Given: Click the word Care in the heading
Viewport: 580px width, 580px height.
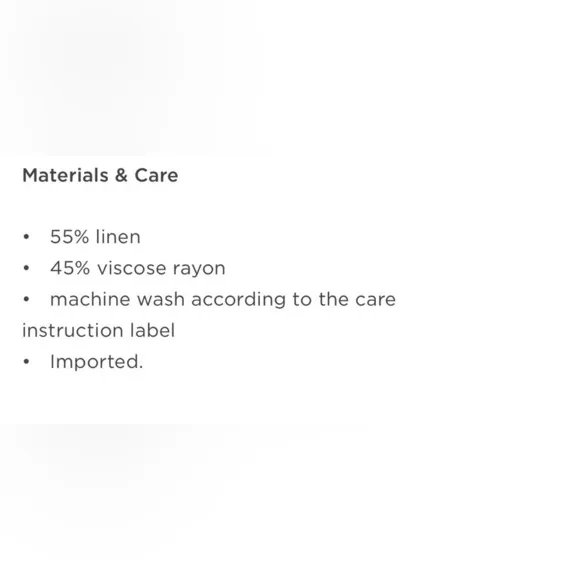Looking at the screenshot, I should coord(156,175).
